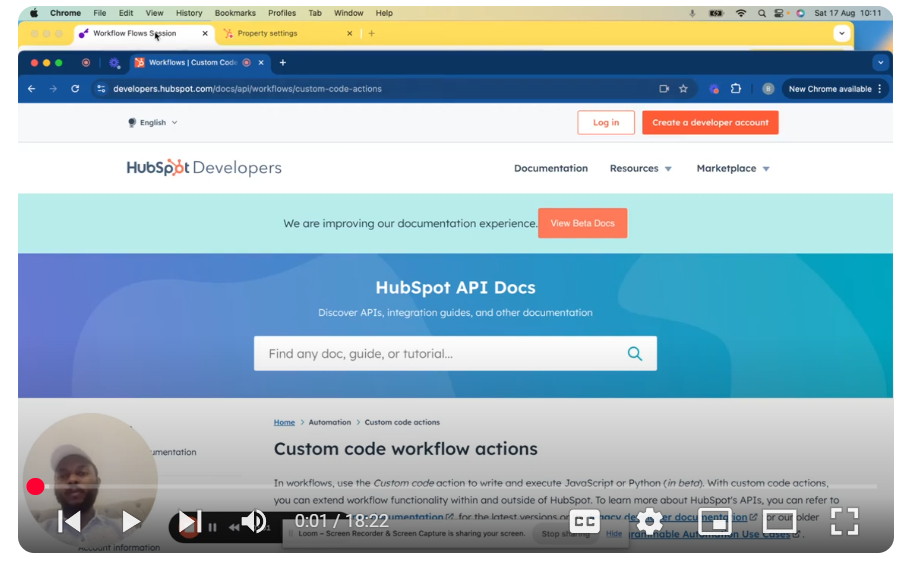Enter fullscreen video mode
This screenshot has width=905, height=562.
coord(844,522)
